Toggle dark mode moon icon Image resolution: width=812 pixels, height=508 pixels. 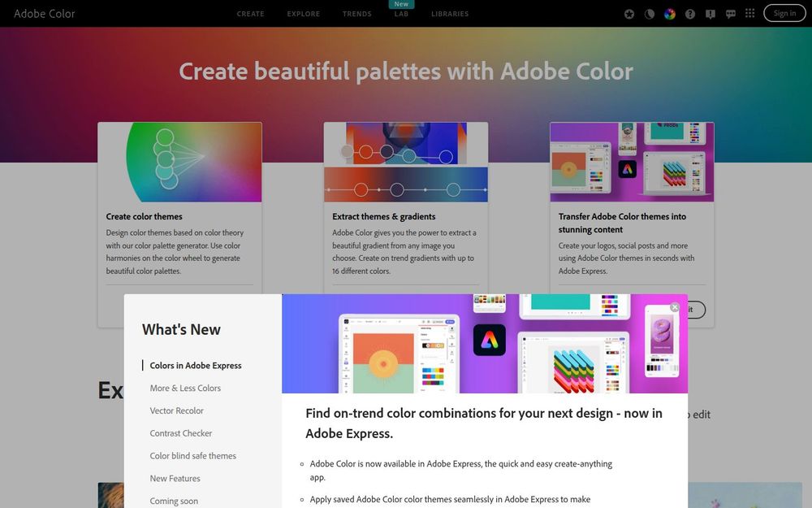click(650, 14)
